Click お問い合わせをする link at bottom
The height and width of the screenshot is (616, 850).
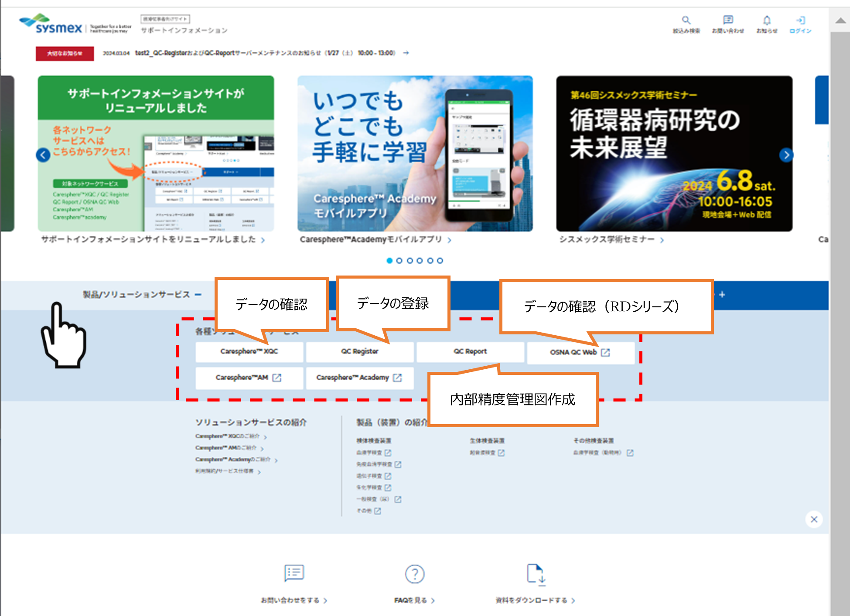coord(294,600)
